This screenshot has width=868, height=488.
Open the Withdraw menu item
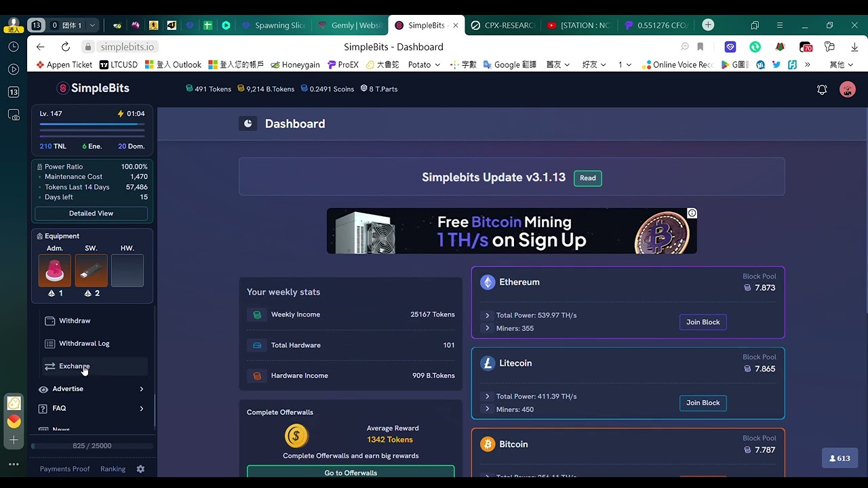click(x=94, y=321)
